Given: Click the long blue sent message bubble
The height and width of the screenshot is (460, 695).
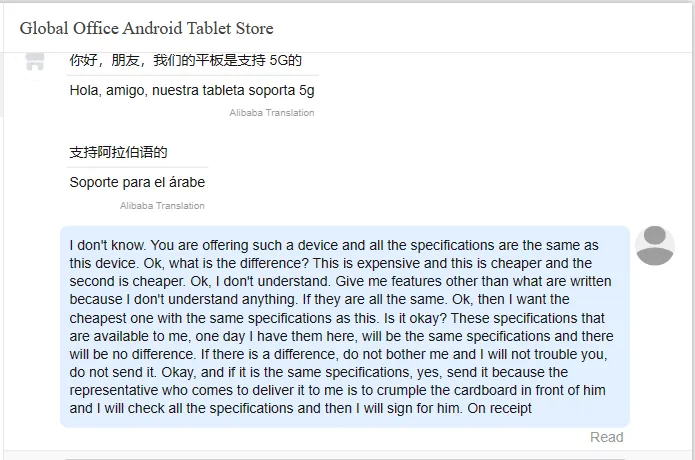Looking at the screenshot, I should click(345, 327).
